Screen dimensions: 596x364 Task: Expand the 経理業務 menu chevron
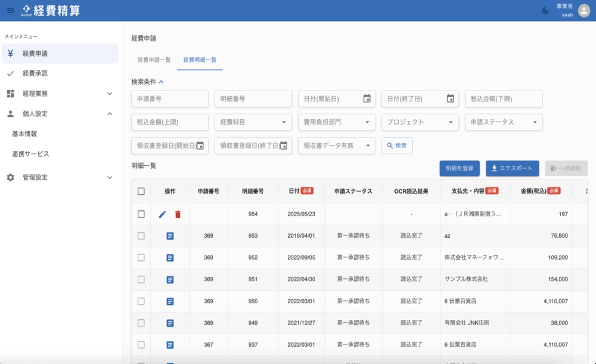click(110, 94)
